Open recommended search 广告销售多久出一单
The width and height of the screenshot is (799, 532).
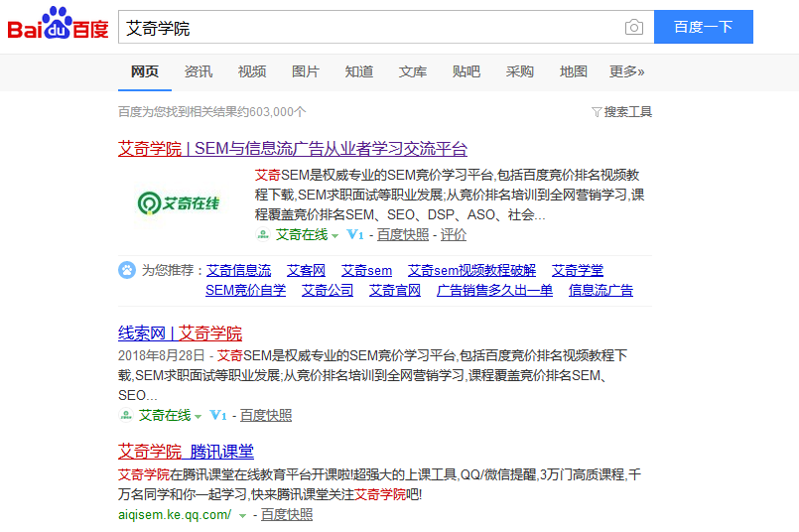pos(494,291)
